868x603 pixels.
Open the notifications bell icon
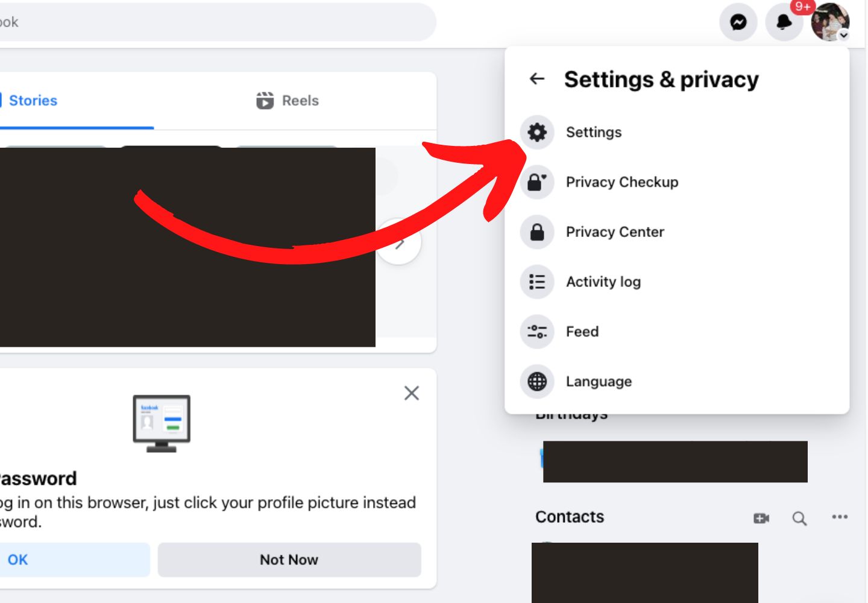pos(784,22)
